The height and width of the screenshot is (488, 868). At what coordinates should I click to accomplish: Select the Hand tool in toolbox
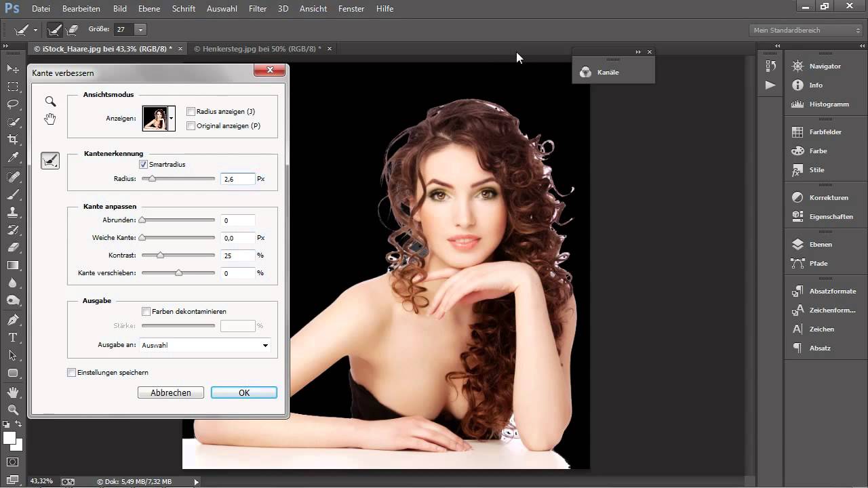[x=13, y=392]
